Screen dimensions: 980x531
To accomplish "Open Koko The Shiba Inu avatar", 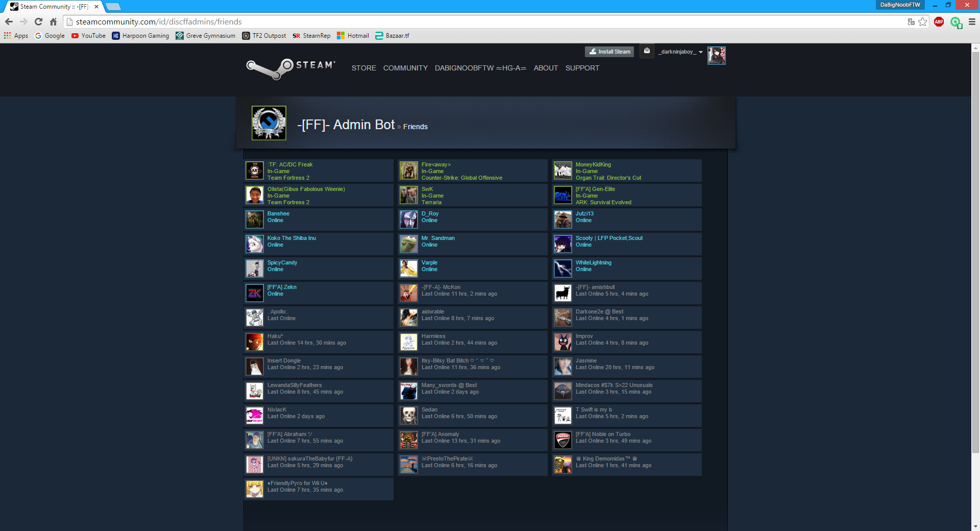I will coord(255,244).
